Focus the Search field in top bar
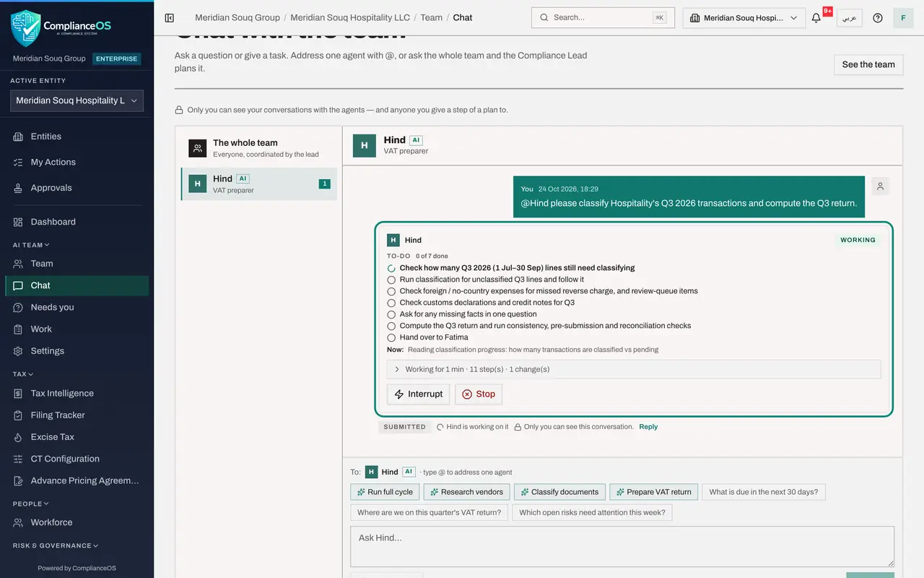Image resolution: width=924 pixels, height=578 pixels. click(603, 17)
